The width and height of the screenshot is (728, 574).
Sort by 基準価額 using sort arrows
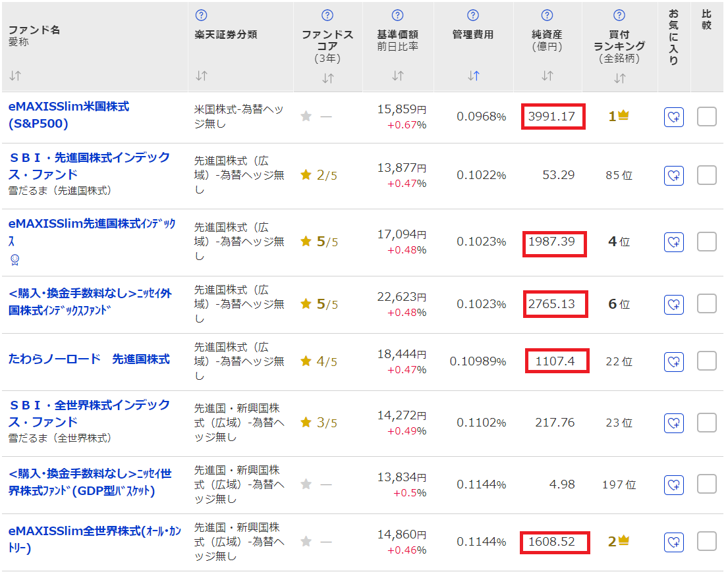pos(397,76)
